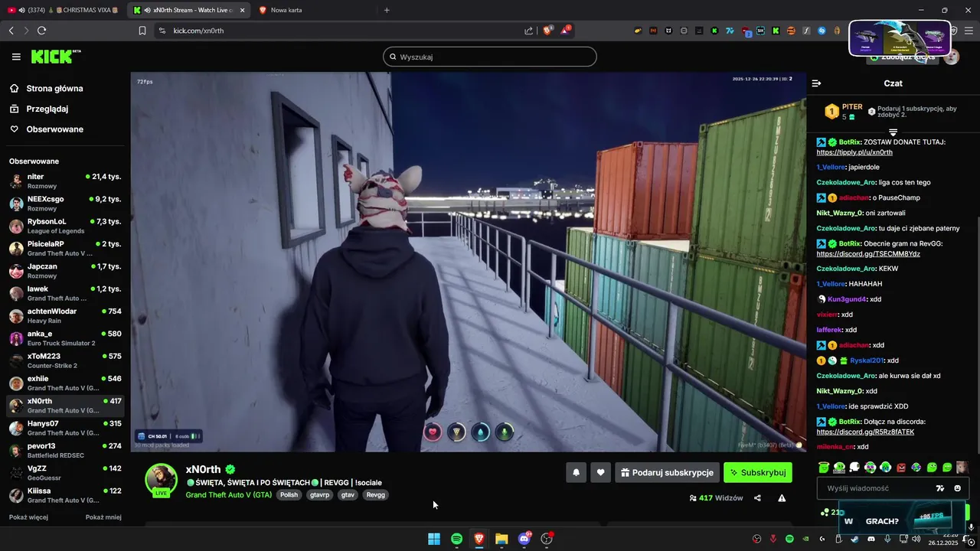This screenshot has width=980, height=551.
Task: Open discord.gg/R5Rz8fATEK link in chat
Action: pos(865,432)
